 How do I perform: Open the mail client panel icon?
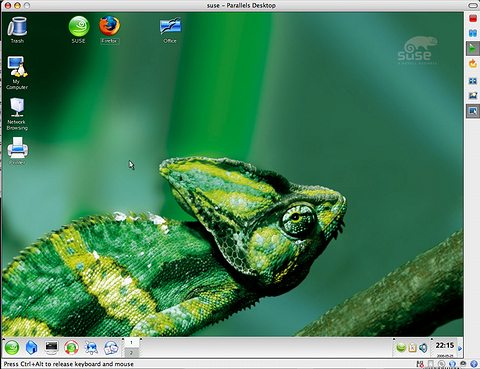click(111, 348)
